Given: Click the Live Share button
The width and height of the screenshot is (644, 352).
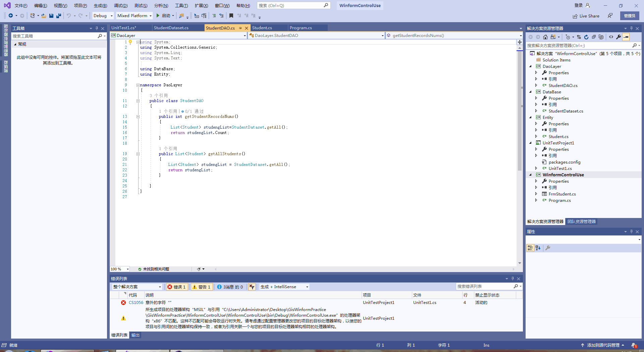Looking at the screenshot, I should coord(586,16).
